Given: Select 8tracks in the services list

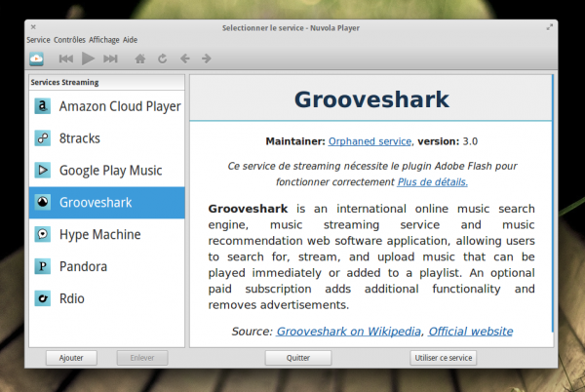Looking at the screenshot, I should click(106, 138).
